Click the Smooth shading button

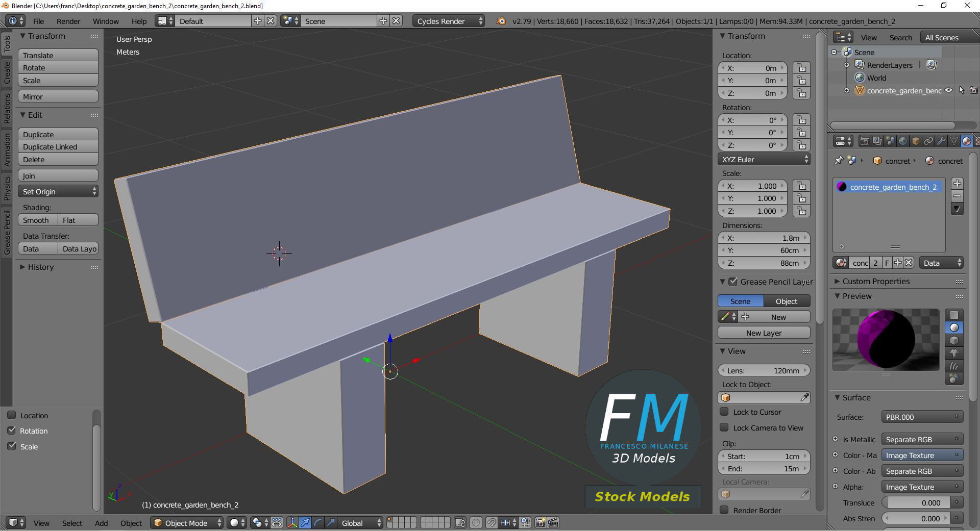click(38, 220)
